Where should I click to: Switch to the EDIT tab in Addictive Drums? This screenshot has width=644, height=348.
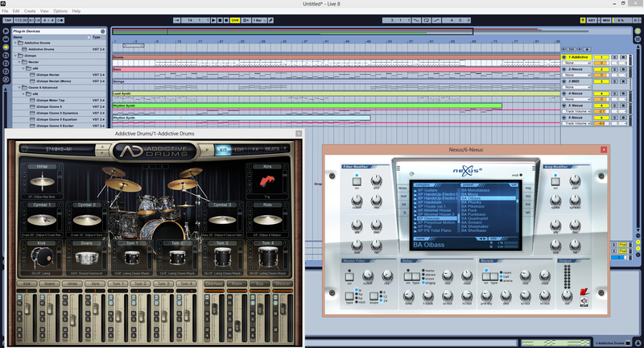(239, 150)
